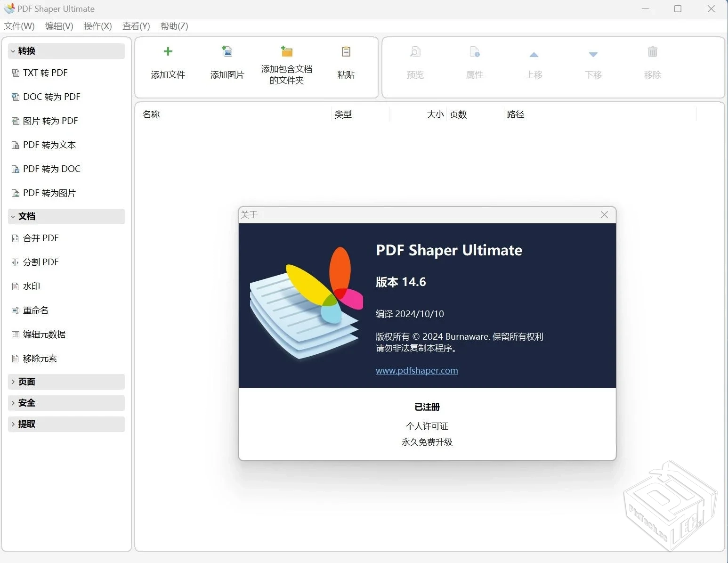728x563 pixels.
Task: Close the About dialog
Action: point(604,214)
